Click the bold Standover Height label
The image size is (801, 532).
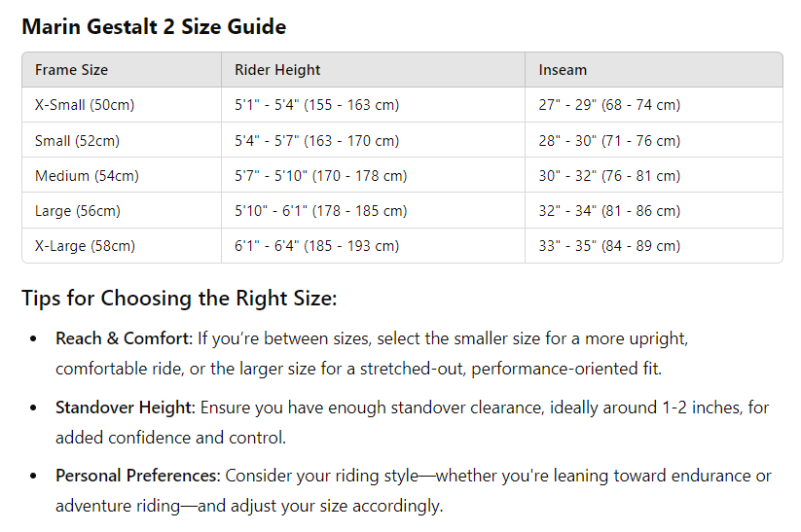(x=126, y=408)
